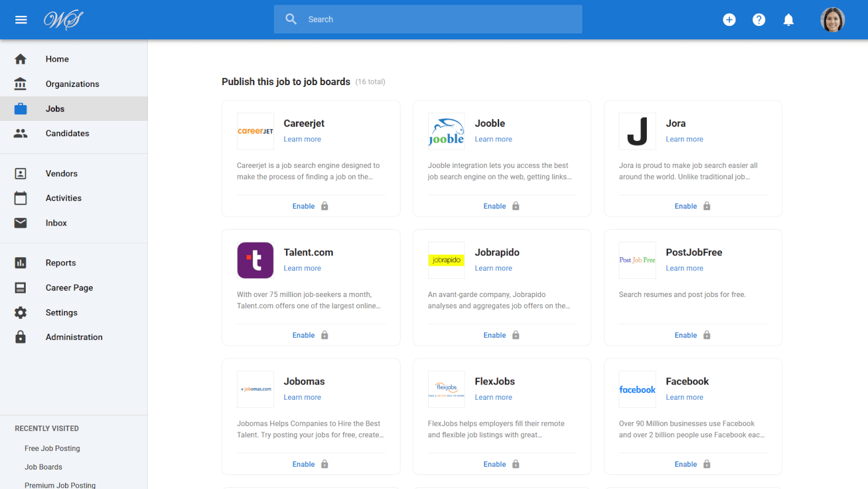Enable the Careerjet job board
868x489 pixels.
(x=304, y=206)
